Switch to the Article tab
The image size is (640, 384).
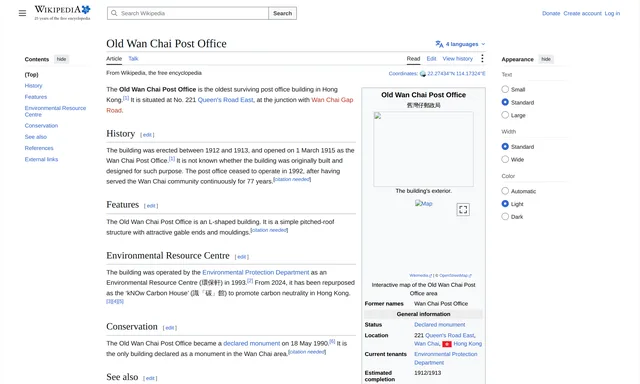(114, 59)
